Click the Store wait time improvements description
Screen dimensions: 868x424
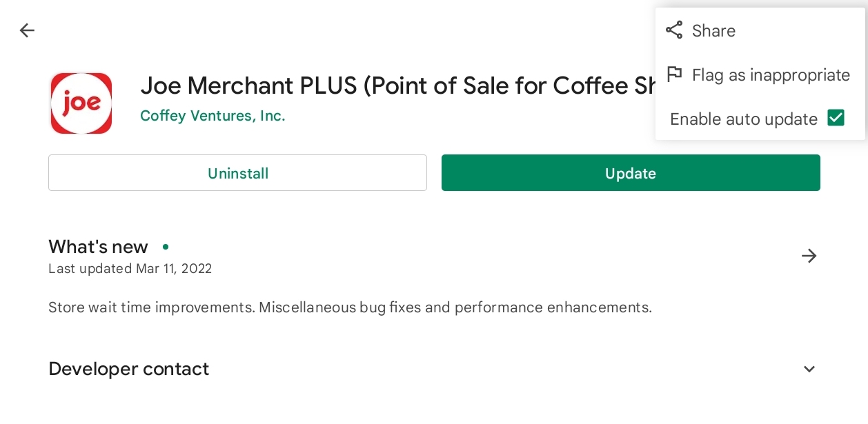pos(350,307)
